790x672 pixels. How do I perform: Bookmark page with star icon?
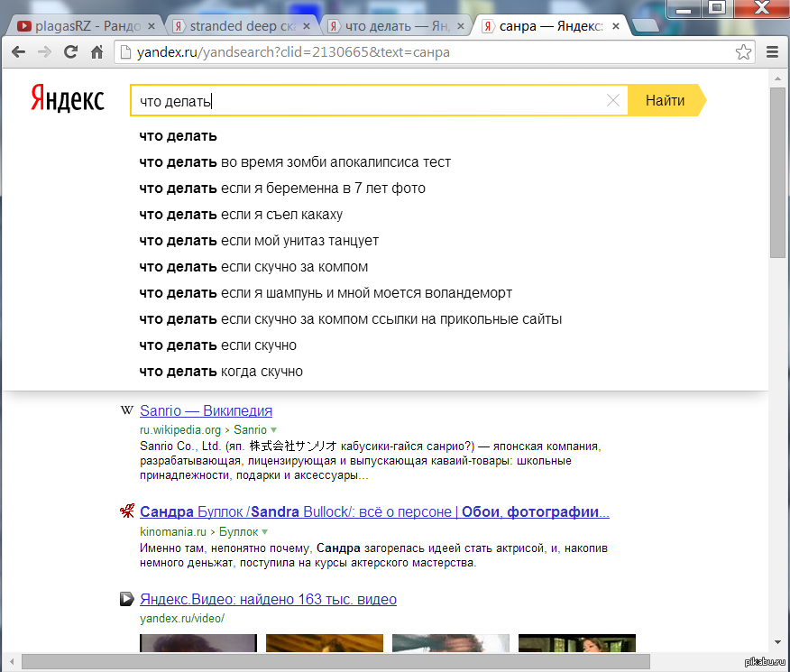(x=743, y=52)
